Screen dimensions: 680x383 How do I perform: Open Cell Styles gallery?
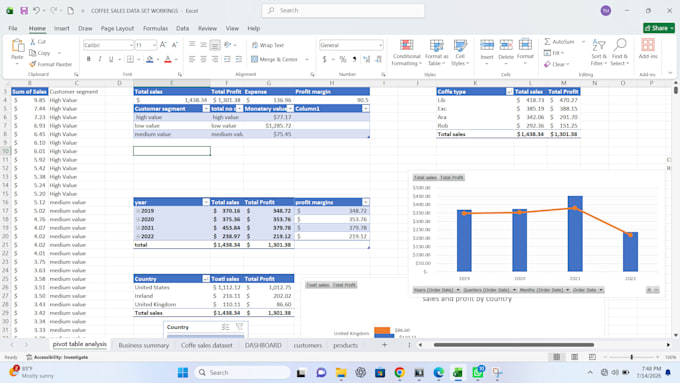(x=460, y=52)
